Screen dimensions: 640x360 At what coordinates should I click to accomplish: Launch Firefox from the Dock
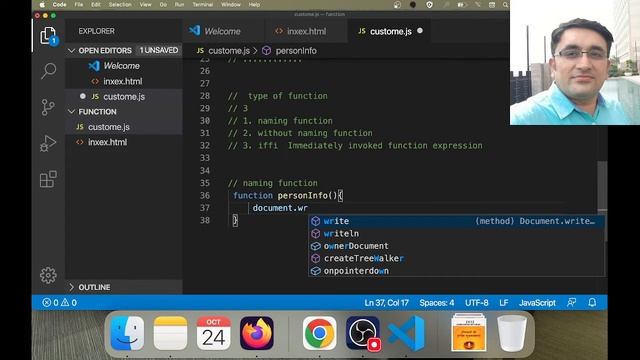point(257,333)
